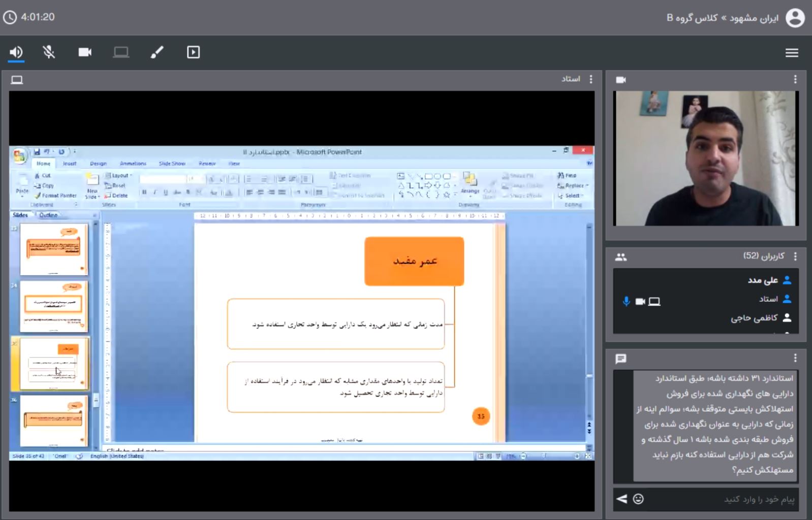
Task: Click Format Painter in the ribbon
Action: tap(55, 196)
